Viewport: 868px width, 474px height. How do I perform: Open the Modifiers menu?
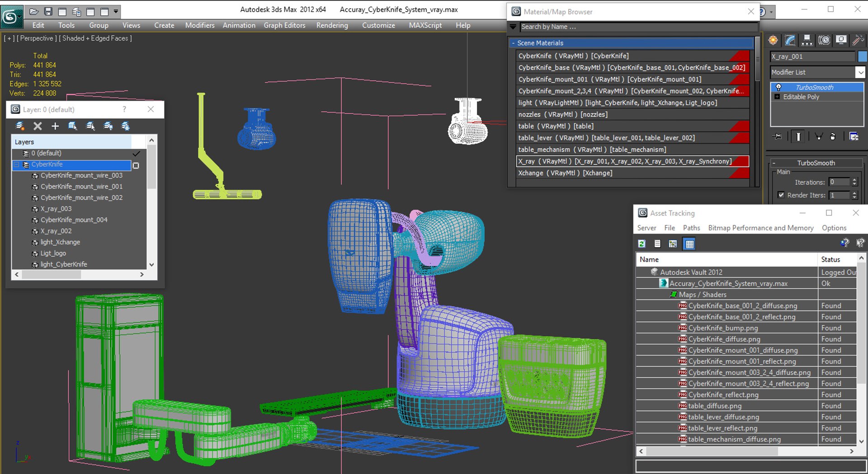(x=200, y=25)
